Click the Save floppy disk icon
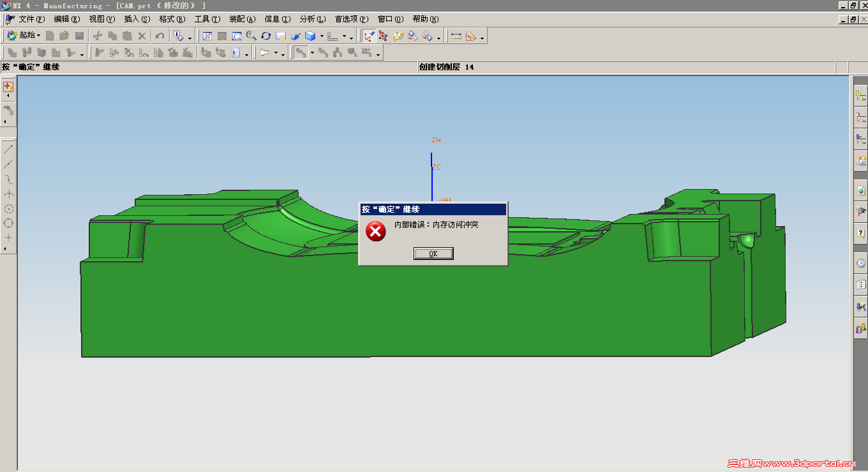The height and width of the screenshot is (472, 868). click(79, 36)
